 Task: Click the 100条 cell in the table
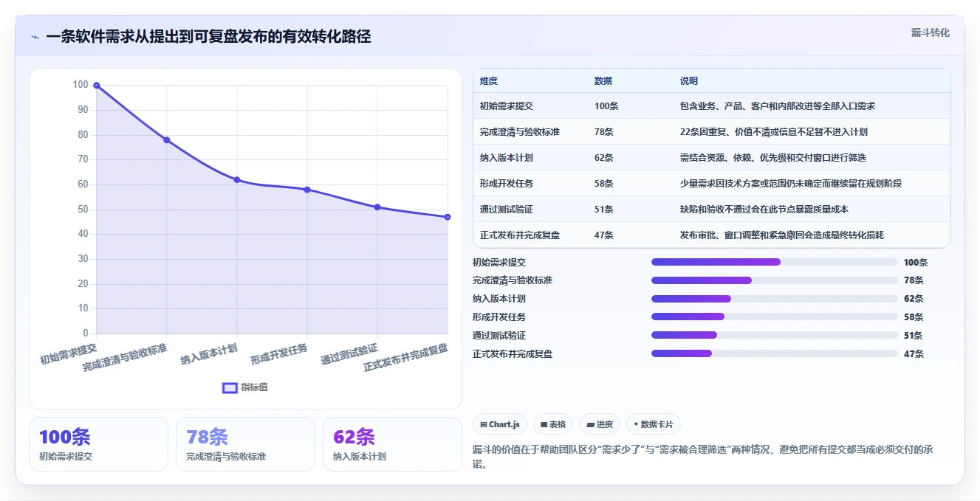606,106
